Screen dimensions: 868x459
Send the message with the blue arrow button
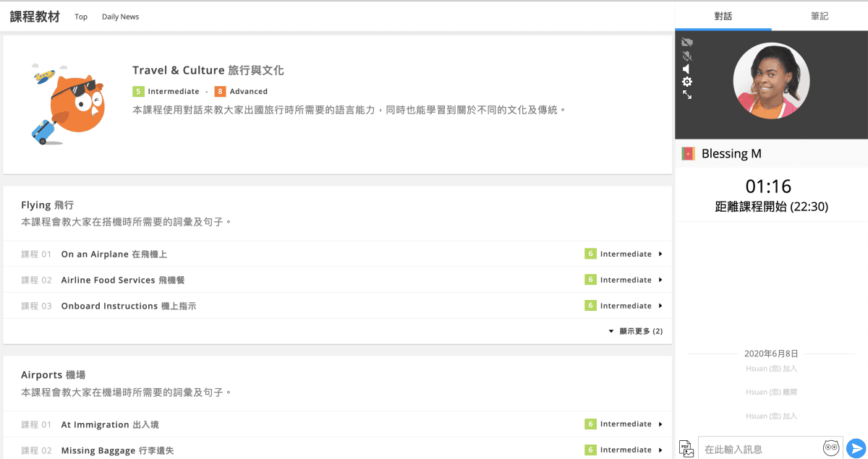coord(856,448)
